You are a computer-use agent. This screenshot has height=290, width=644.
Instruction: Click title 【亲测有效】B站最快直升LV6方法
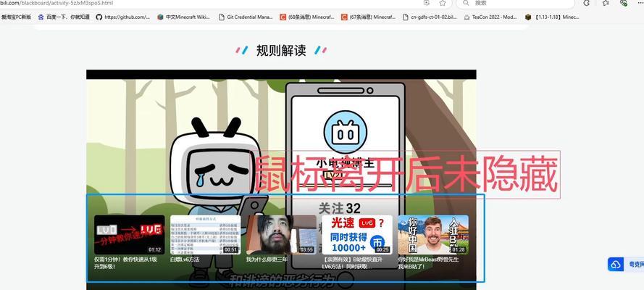click(354, 263)
